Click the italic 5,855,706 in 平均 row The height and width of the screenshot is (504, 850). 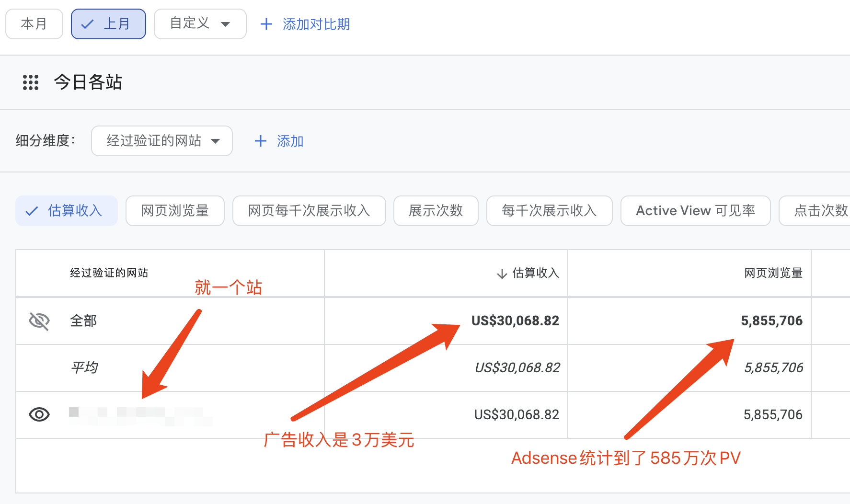click(x=773, y=368)
